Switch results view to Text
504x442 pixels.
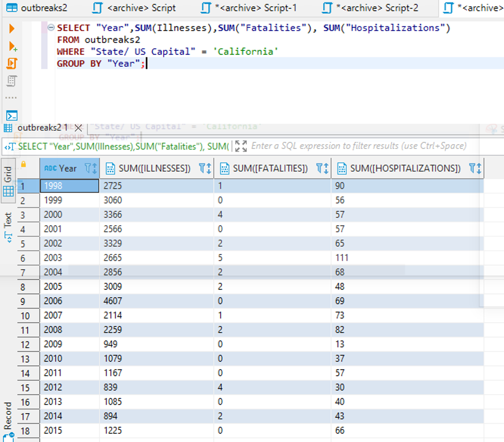[x=8, y=227]
